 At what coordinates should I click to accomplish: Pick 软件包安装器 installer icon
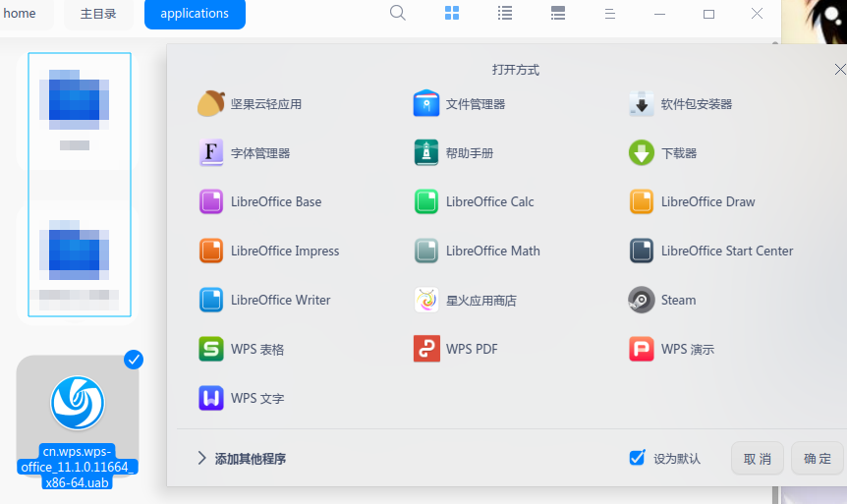642,104
